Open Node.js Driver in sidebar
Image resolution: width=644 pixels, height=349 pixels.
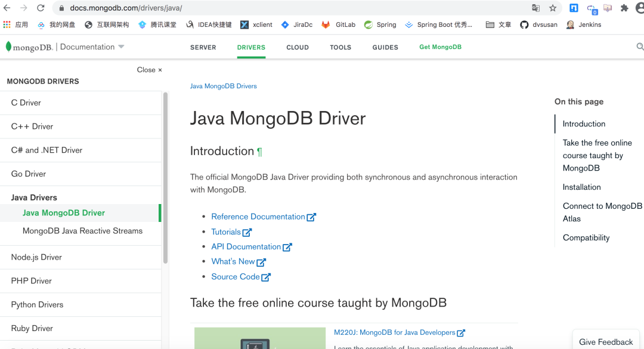(80, 257)
